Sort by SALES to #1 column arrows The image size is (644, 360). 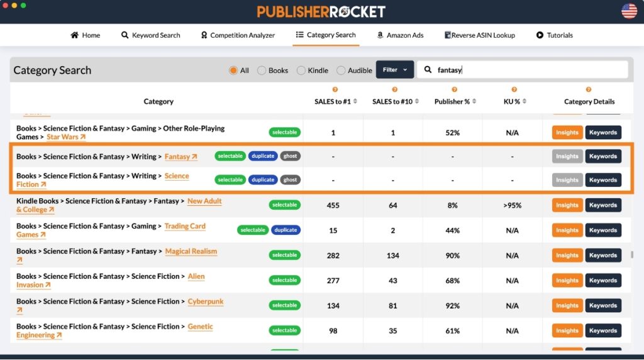coord(355,102)
